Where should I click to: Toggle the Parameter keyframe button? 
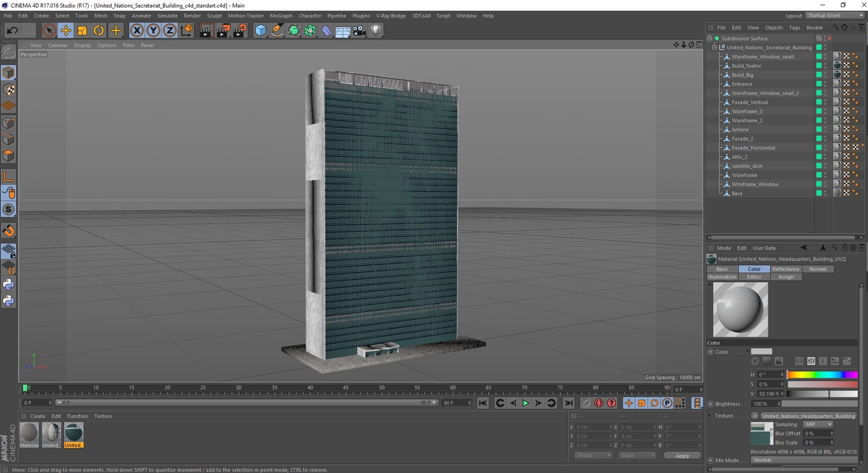pyautogui.click(x=667, y=403)
